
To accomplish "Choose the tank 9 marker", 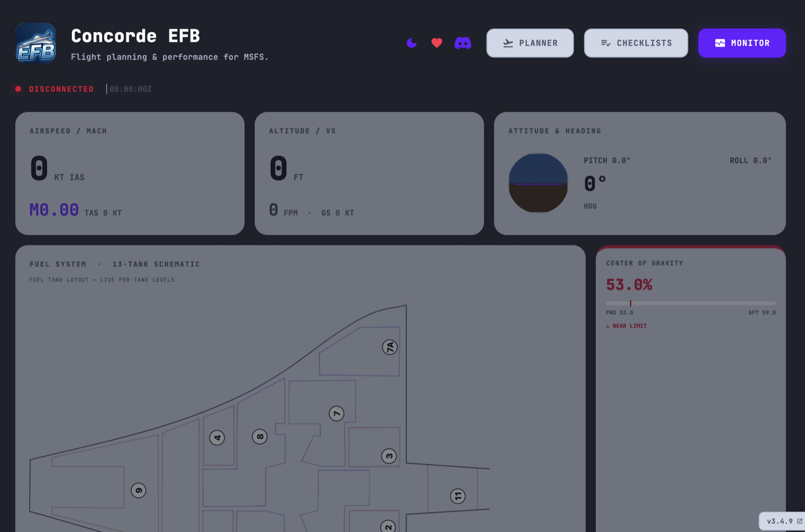I will click(x=139, y=491).
